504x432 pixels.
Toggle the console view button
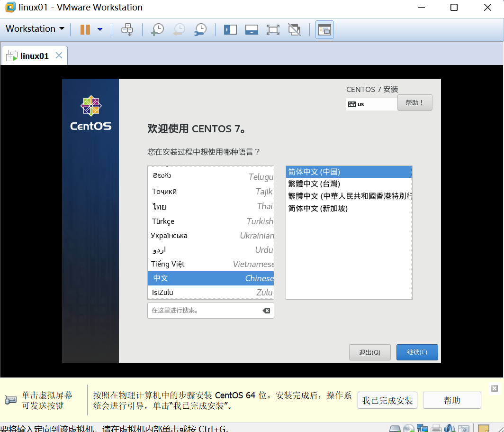[x=324, y=29]
